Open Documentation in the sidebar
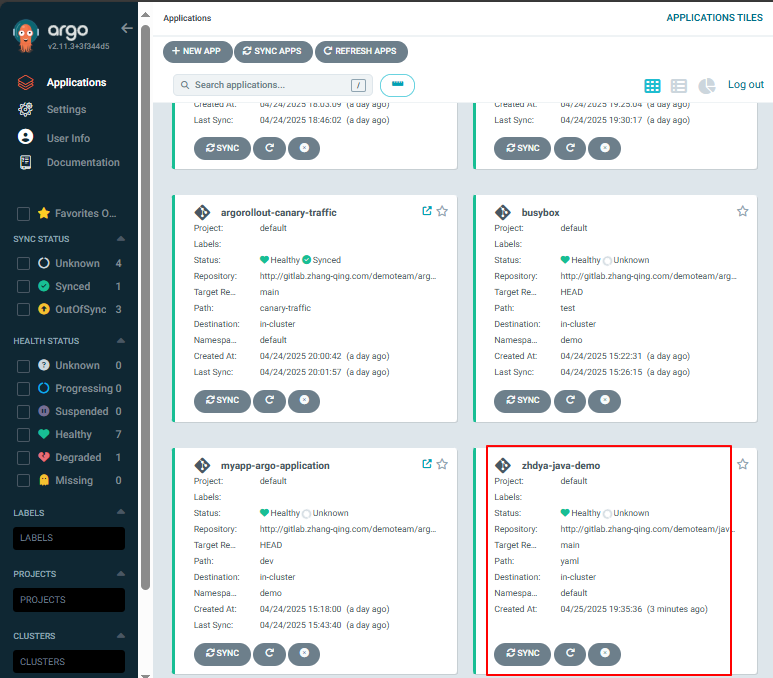 [x=83, y=163]
